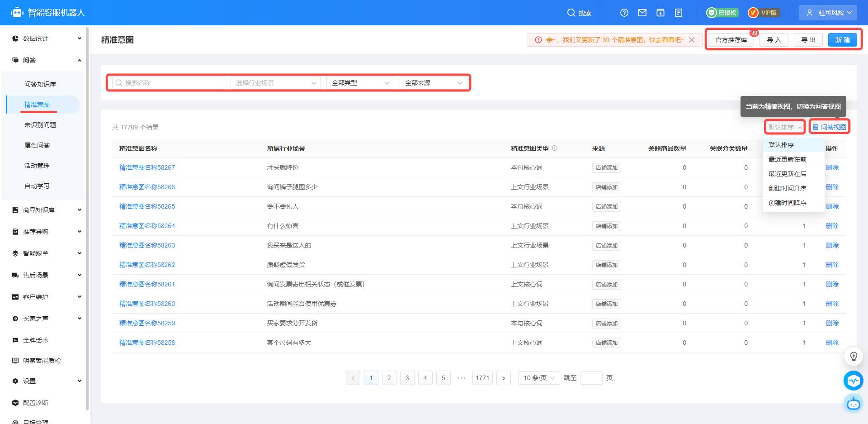Viewport: 868px width, 424px height.
Task: Click the VIP版 badge
Action: tap(763, 13)
